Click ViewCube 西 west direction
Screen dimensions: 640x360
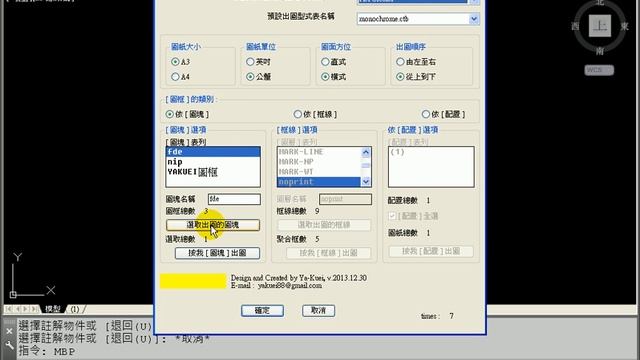click(x=576, y=27)
